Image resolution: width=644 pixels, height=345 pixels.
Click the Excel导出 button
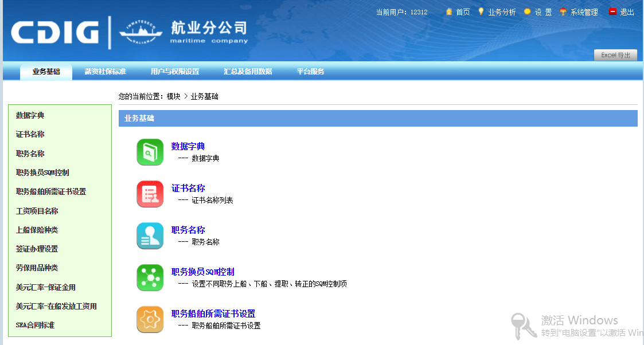coord(616,55)
